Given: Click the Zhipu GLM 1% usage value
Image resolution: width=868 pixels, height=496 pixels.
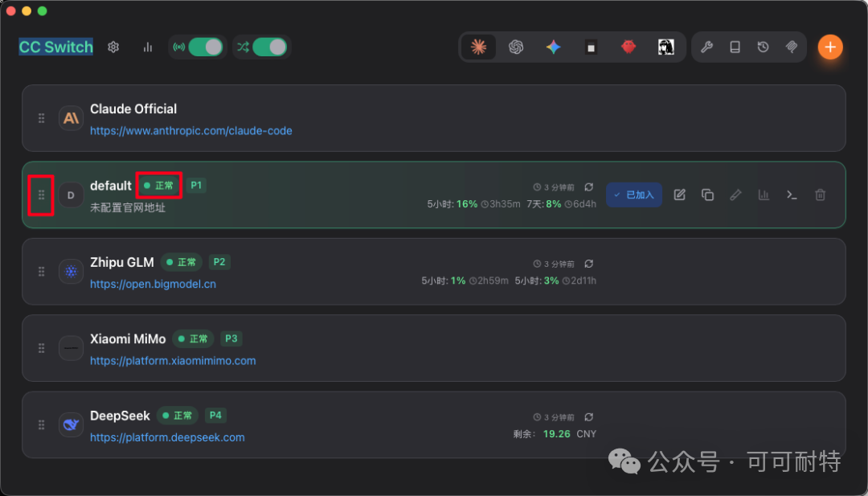Looking at the screenshot, I should (x=457, y=281).
